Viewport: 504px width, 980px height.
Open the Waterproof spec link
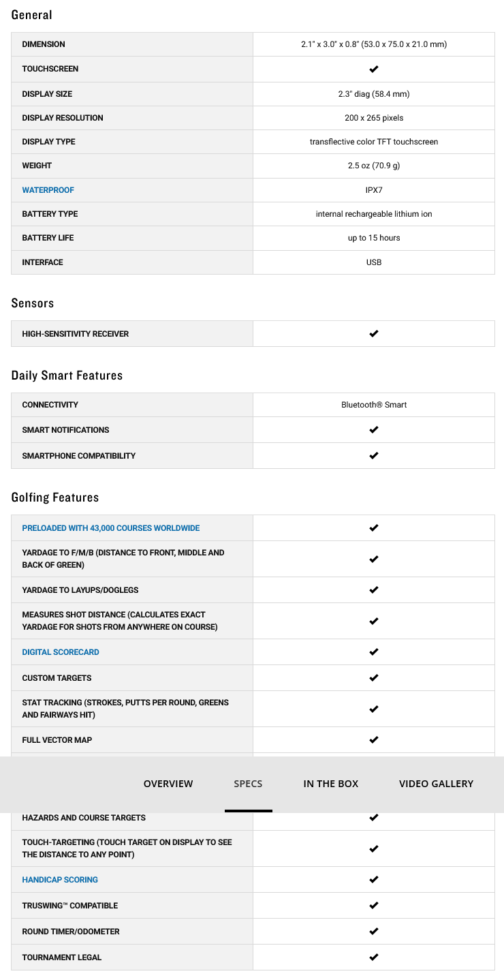coord(48,190)
